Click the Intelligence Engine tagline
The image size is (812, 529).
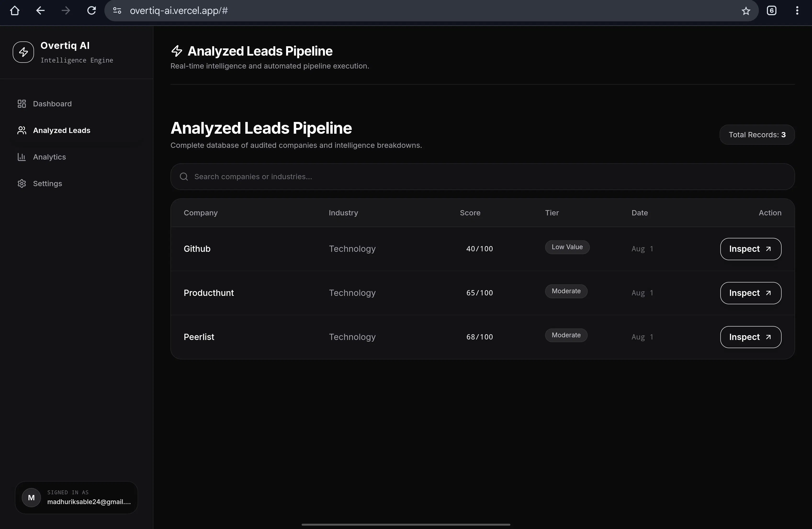pyautogui.click(x=77, y=60)
